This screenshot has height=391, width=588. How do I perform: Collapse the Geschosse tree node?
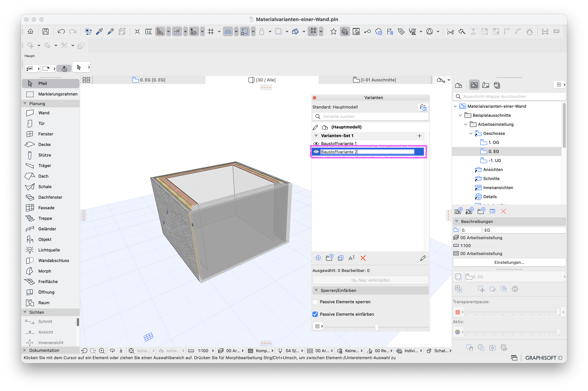471,133
